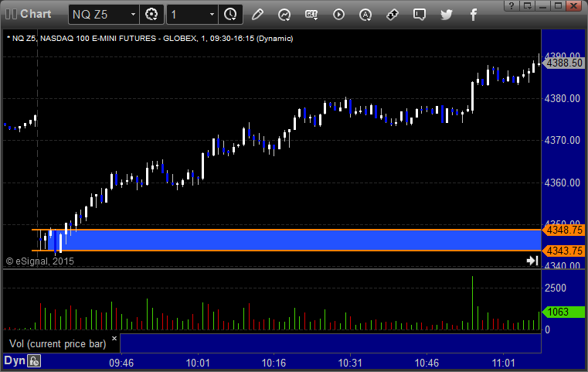
Task: Click the comment speech bubble icon
Action: 420,15
